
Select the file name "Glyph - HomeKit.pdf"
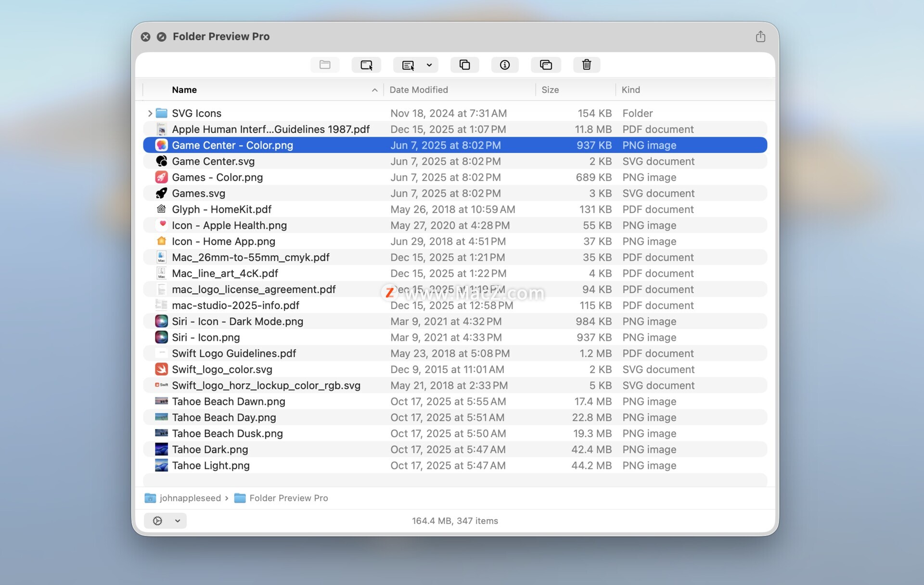[x=222, y=209]
